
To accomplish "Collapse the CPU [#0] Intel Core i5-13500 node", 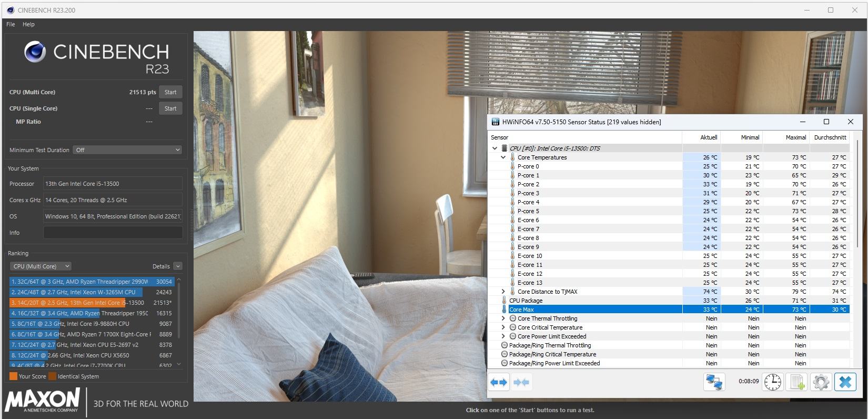I will pyautogui.click(x=494, y=148).
